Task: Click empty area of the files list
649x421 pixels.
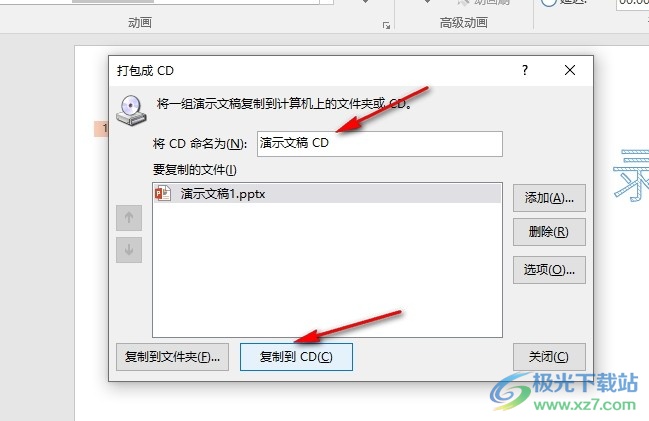Action: point(327,269)
